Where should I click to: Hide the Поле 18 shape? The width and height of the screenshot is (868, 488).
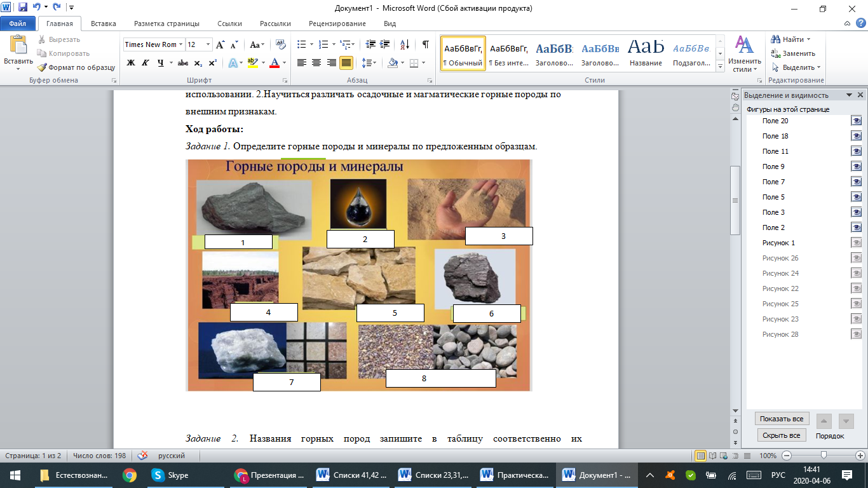857,136
